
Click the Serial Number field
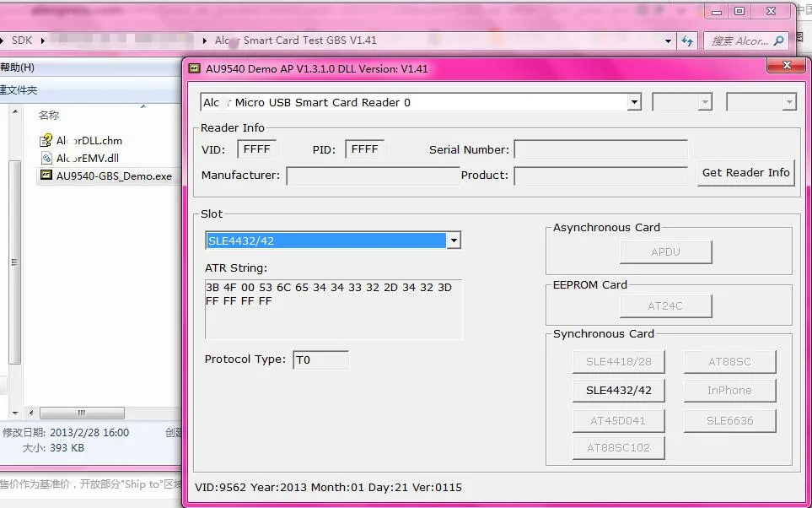click(600, 149)
